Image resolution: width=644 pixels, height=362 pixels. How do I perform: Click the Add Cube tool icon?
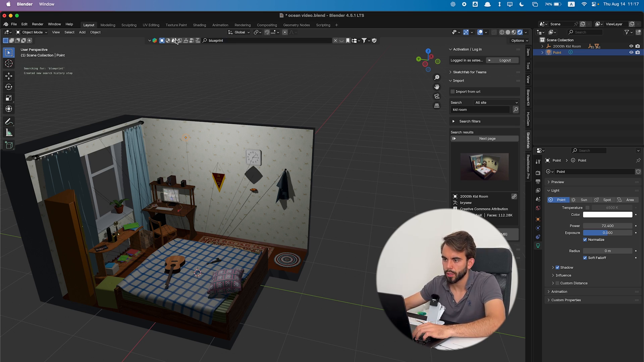[x=9, y=145]
